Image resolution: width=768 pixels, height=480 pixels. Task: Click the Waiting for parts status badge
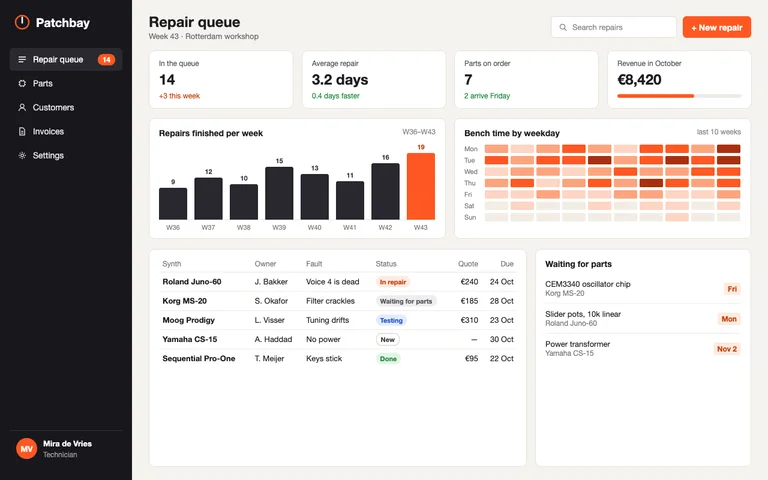406,301
